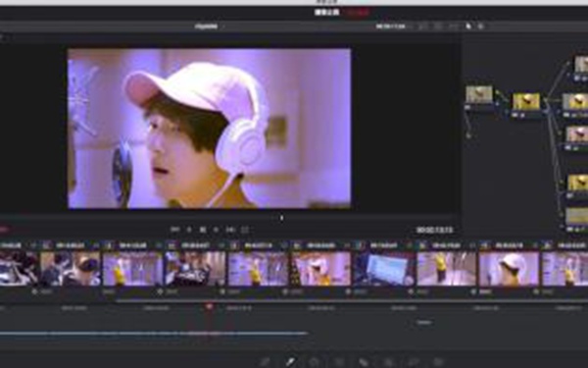
Task: Skip to next clip with transport button
Action: [x=230, y=230]
